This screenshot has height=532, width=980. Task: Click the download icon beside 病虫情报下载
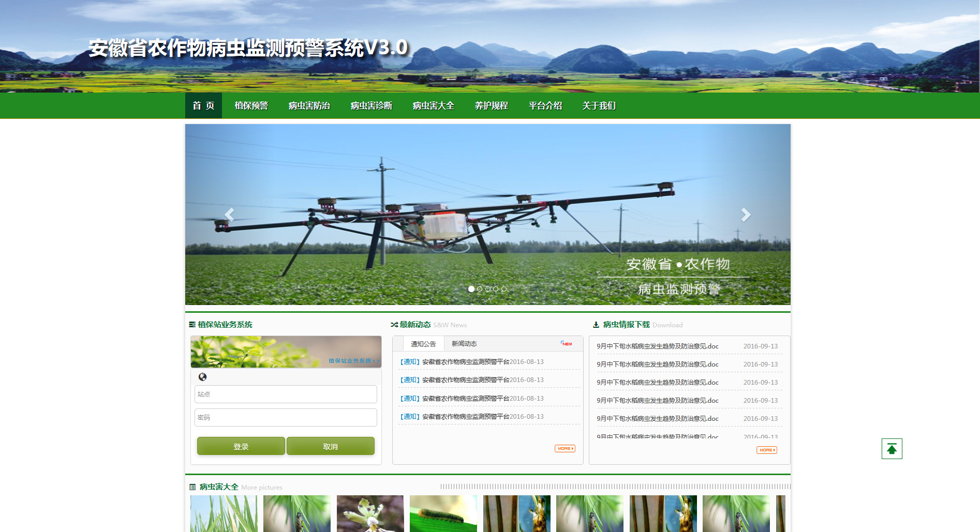[596, 325]
